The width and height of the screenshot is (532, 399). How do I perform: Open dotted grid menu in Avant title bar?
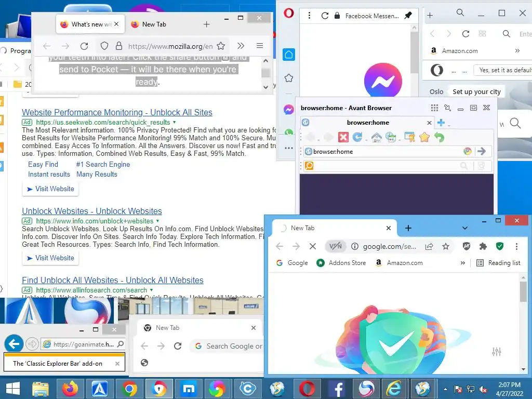tap(434, 108)
